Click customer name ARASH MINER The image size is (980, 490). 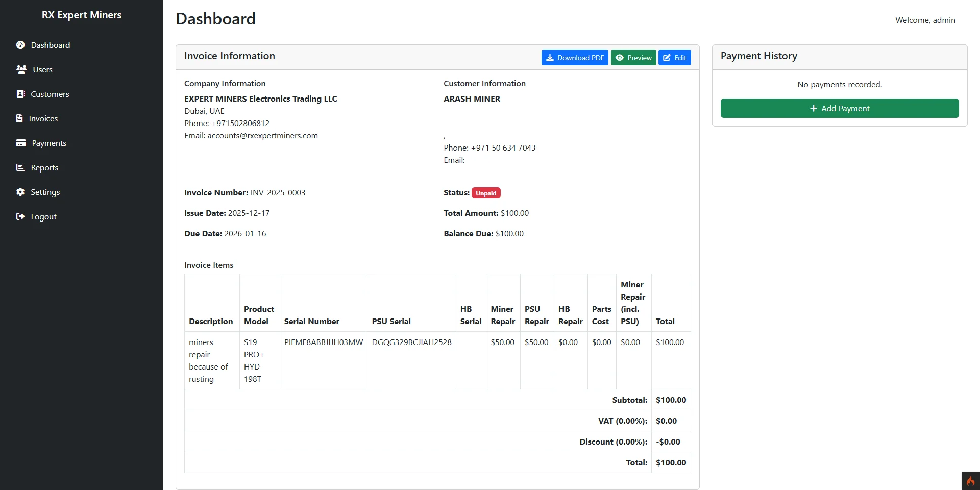coord(472,99)
